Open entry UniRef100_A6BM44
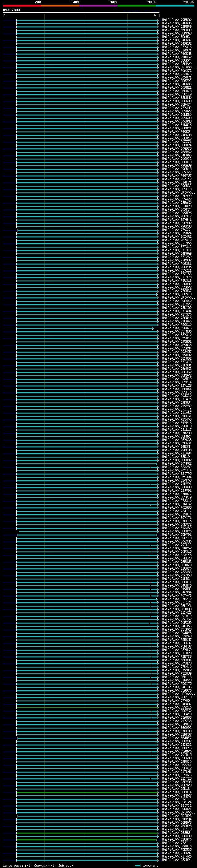 point(177,389)
